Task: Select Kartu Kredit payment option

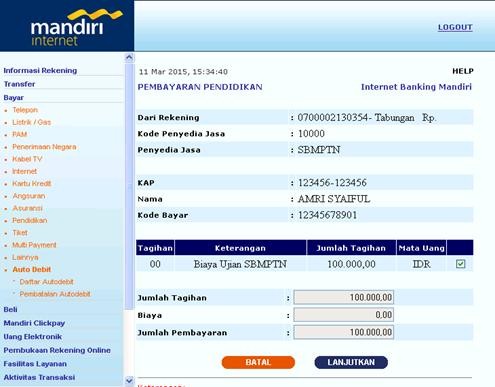Action: point(32,184)
